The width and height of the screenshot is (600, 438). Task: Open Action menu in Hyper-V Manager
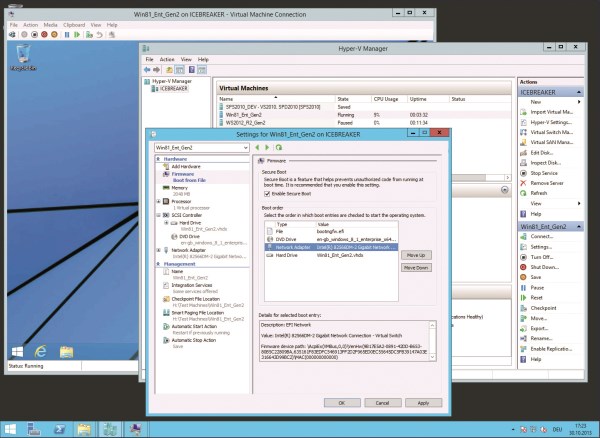point(167,59)
